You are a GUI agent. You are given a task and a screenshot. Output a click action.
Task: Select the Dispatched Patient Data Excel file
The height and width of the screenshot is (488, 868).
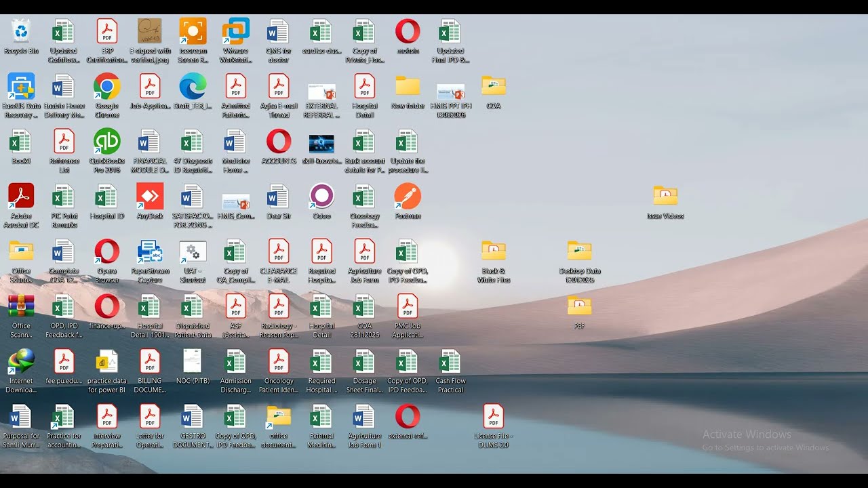pyautogui.click(x=193, y=307)
